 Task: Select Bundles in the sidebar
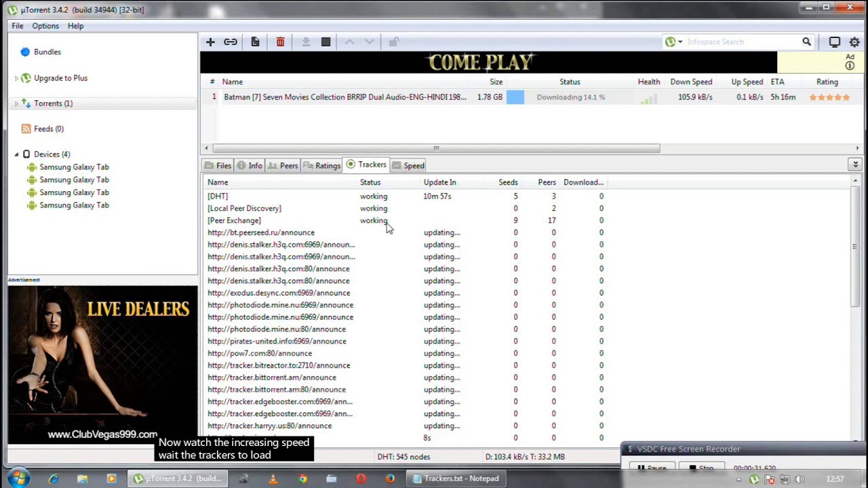coord(47,52)
